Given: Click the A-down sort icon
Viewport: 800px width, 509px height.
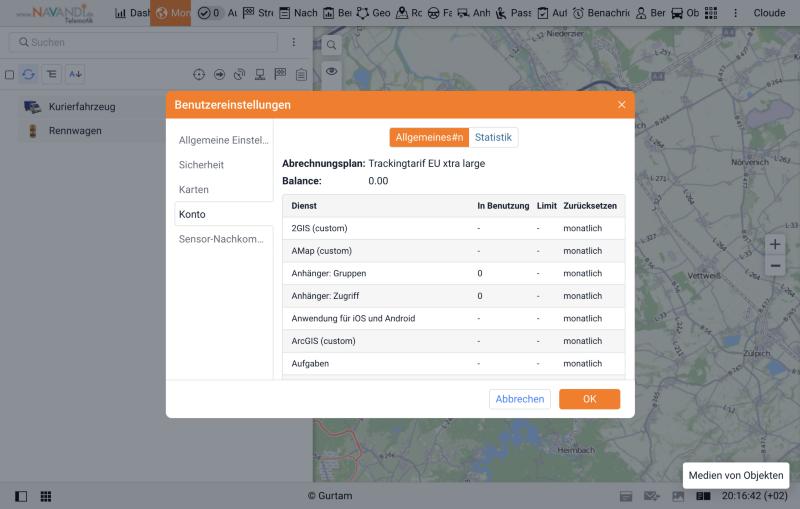Looking at the screenshot, I should (75, 74).
